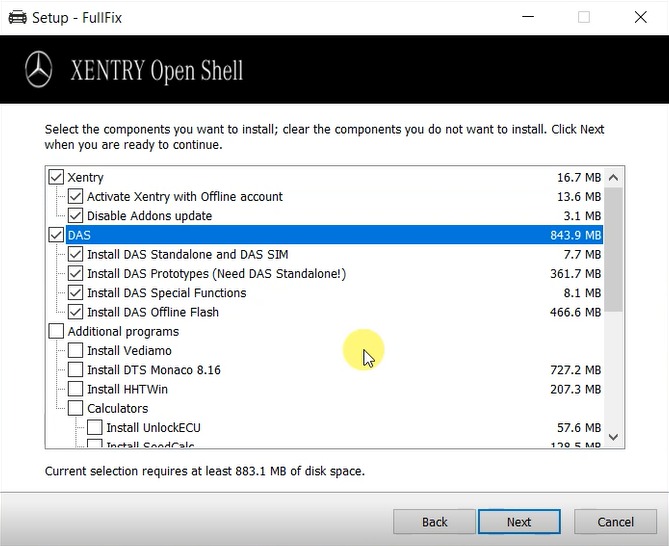Select Additional programs row label
The width and height of the screenshot is (669, 546).
click(123, 332)
